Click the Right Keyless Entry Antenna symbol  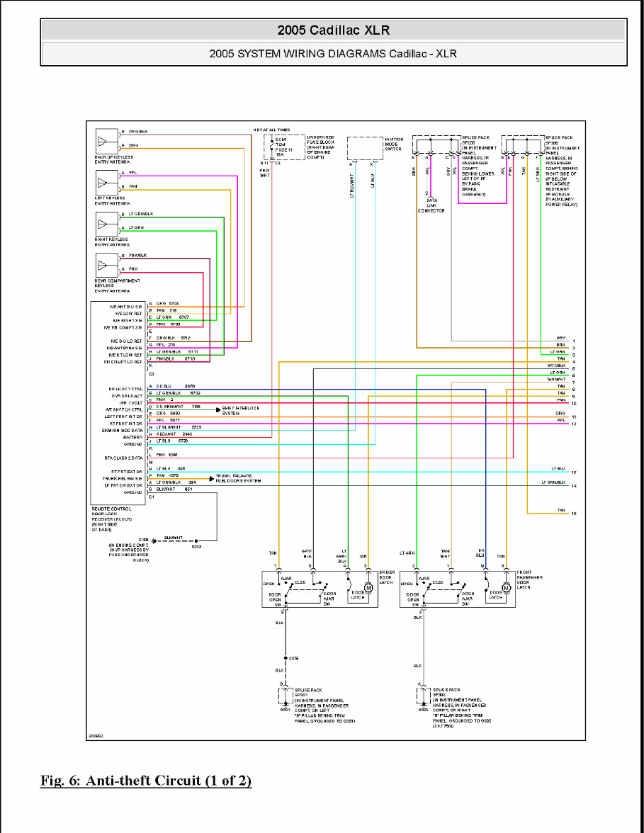tap(107, 224)
